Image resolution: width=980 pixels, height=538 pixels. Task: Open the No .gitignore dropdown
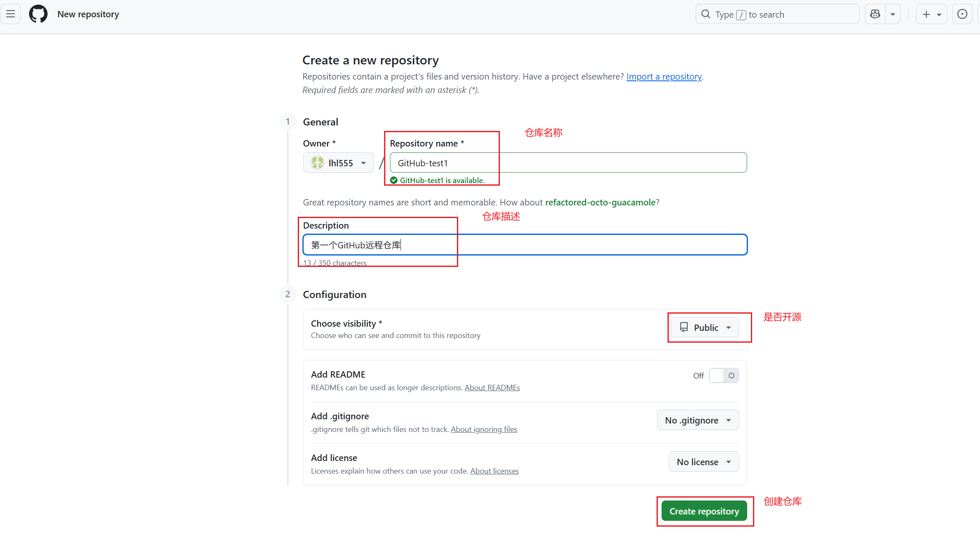[x=698, y=420]
